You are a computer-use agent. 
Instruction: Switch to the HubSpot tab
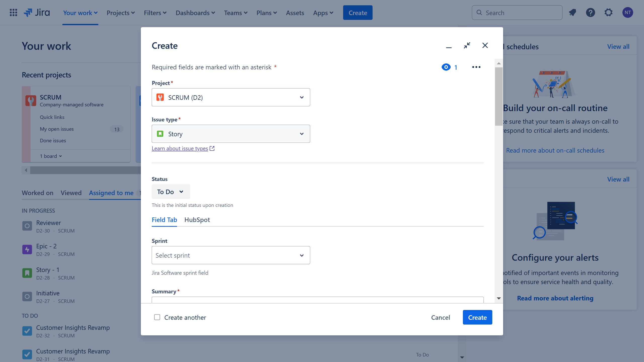click(x=197, y=220)
